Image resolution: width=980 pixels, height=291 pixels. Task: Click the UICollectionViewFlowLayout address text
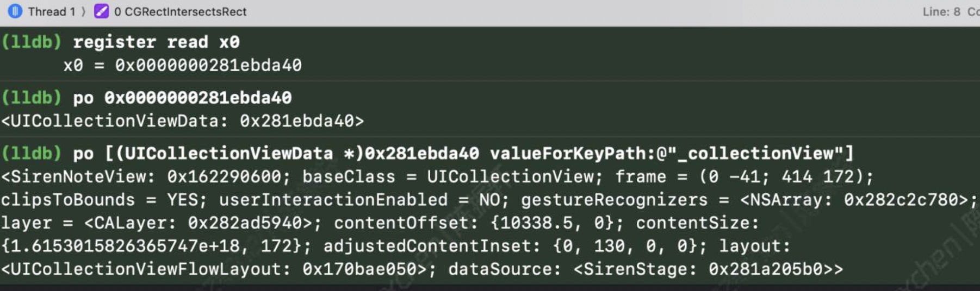(364, 269)
